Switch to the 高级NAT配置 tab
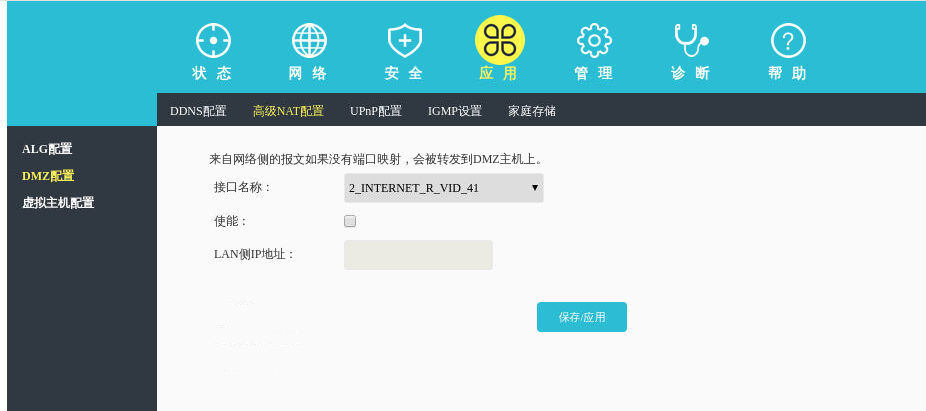 tap(288, 111)
